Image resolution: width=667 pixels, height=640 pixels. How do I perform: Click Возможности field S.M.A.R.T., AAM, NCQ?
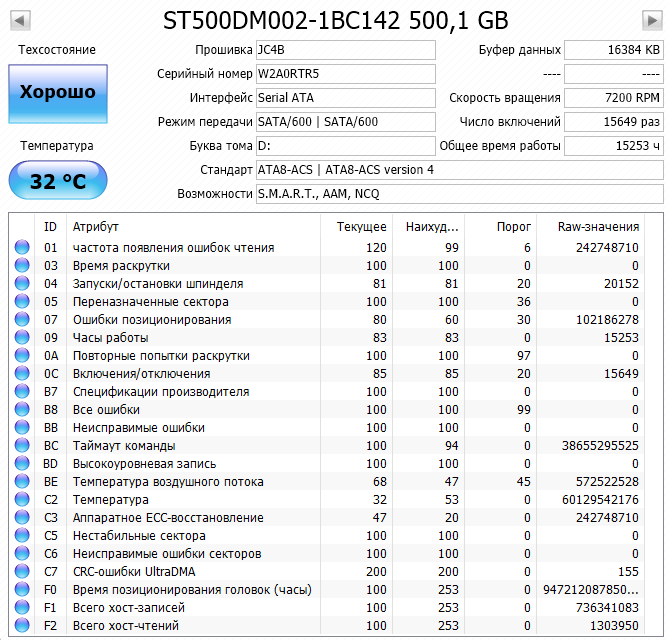(459, 193)
